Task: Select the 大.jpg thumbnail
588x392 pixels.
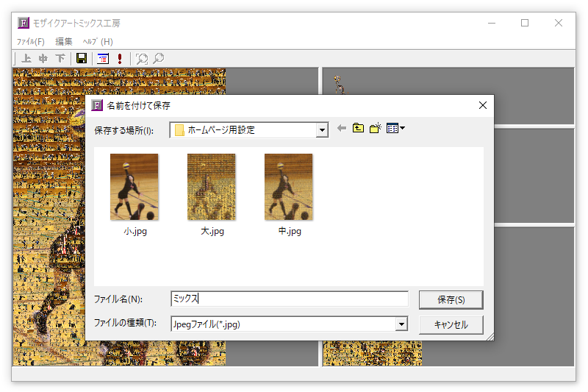Action: 212,187
